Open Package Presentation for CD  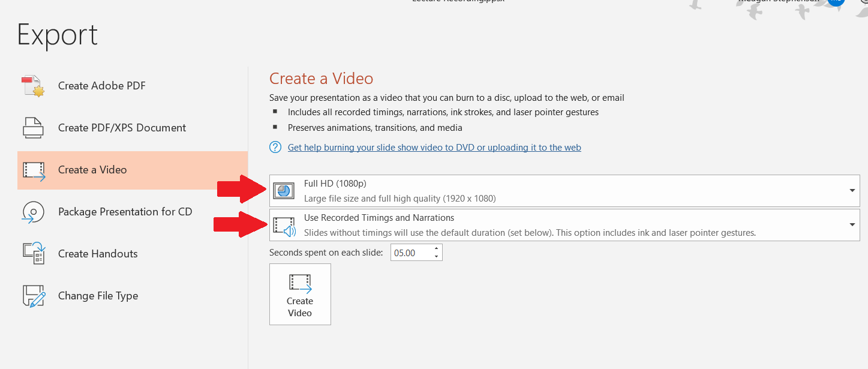(x=133, y=212)
